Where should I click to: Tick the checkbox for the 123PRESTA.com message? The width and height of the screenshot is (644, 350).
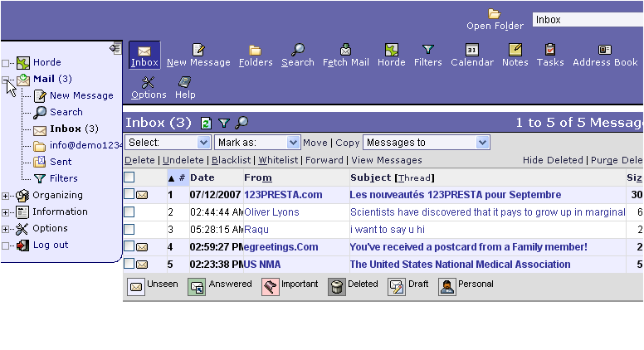point(129,194)
